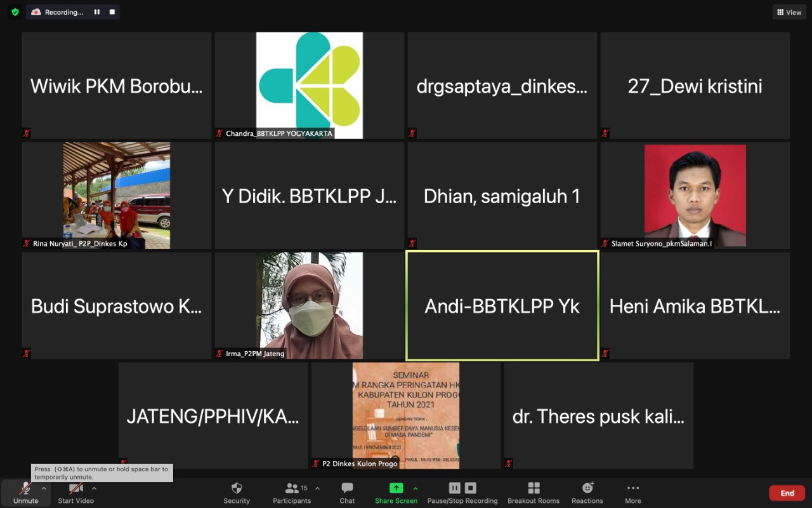Click muted mic icon on JATENG/PPHIV tile
This screenshot has height=508, width=812.
click(x=123, y=464)
